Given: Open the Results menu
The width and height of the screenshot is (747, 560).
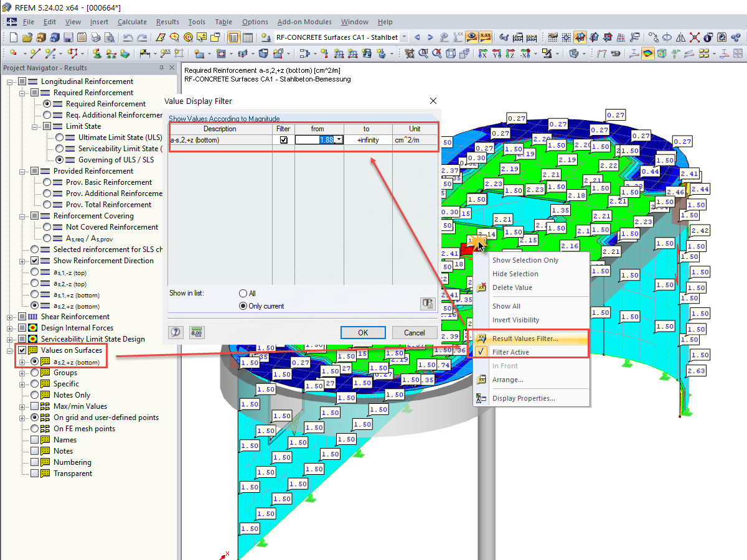Looking at the screenshot, I should click(167, 22).
